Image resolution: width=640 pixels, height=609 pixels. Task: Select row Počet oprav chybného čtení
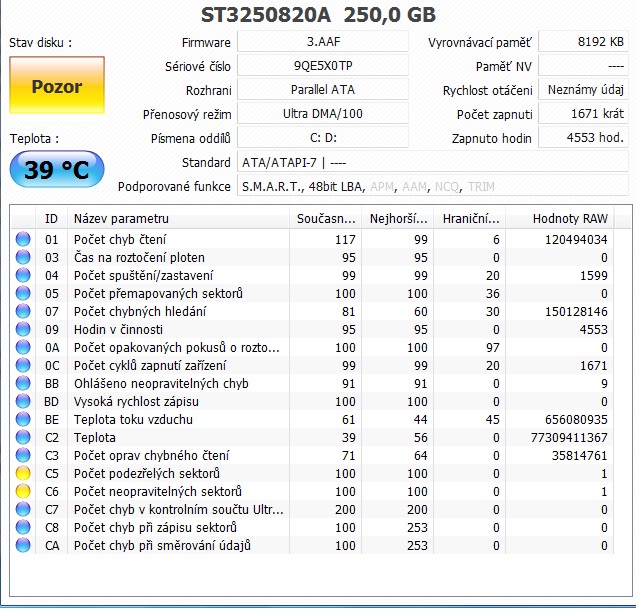click(312, 455)
